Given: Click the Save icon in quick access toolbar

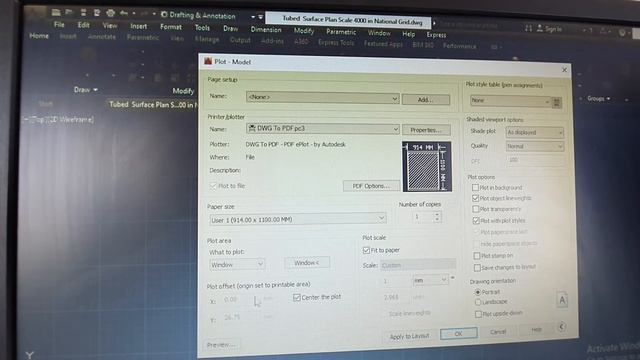Looking at the screenshot, I should (x=83, y=13).
